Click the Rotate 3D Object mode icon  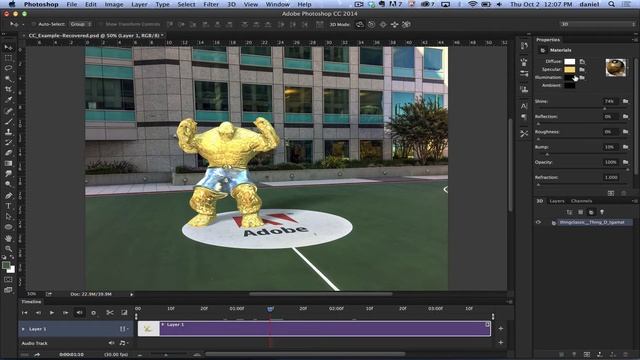click(360, 24)
